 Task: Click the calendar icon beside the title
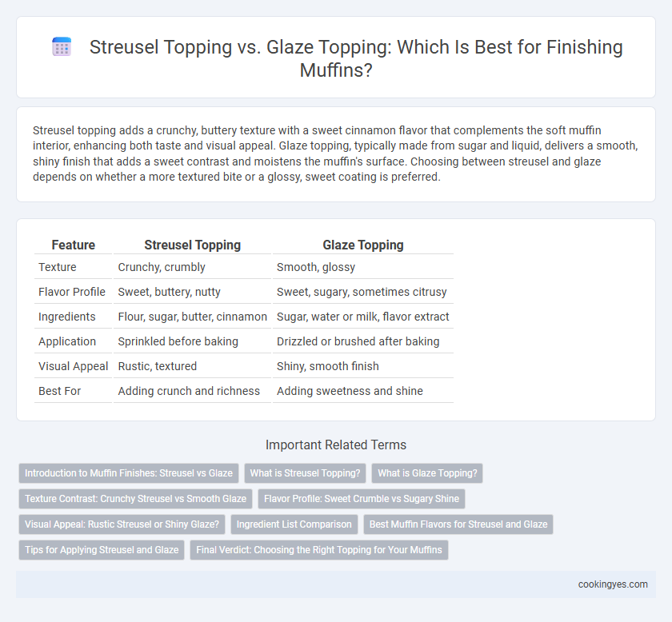[x=62, y=47]
